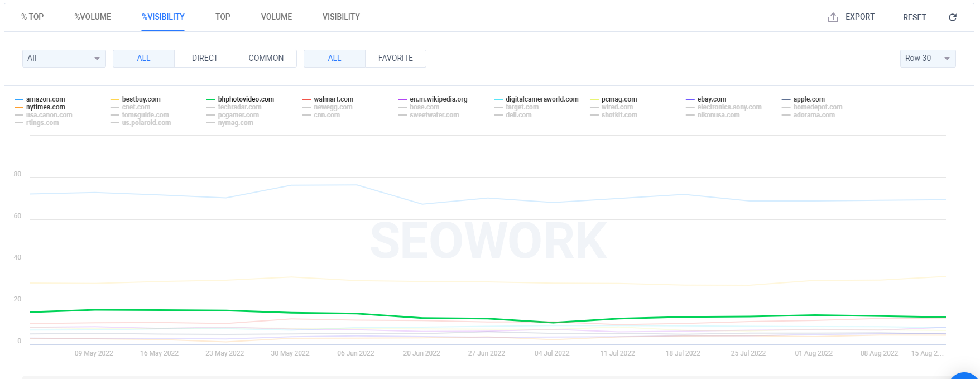This screenshot has height=379, width=980.
Task: Enable rtings.com series in the legend
Action: tap(37, 123)
